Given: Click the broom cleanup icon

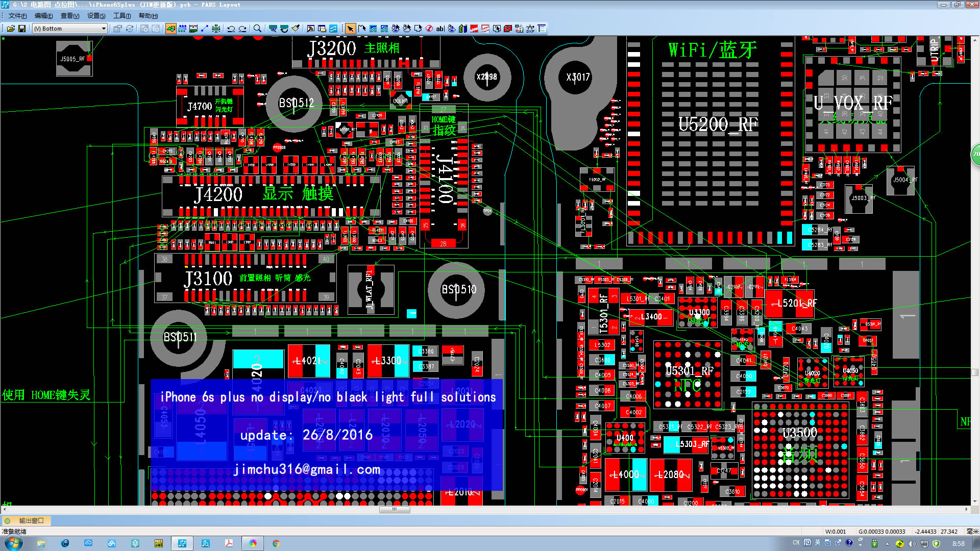Looking at the screenshot, I should (x=296, y=29).
